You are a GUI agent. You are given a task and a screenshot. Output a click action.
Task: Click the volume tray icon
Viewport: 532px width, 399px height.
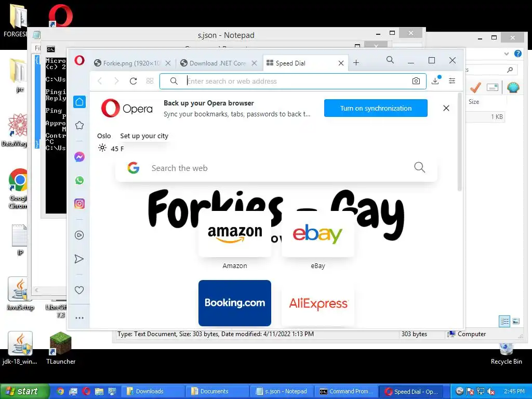tap(491, 391)
